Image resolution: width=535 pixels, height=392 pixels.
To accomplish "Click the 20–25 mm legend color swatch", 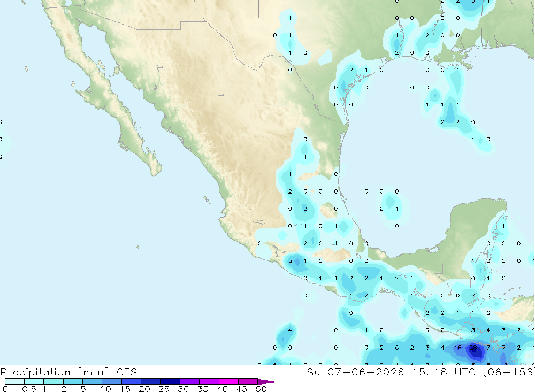I will pos(151,381).
